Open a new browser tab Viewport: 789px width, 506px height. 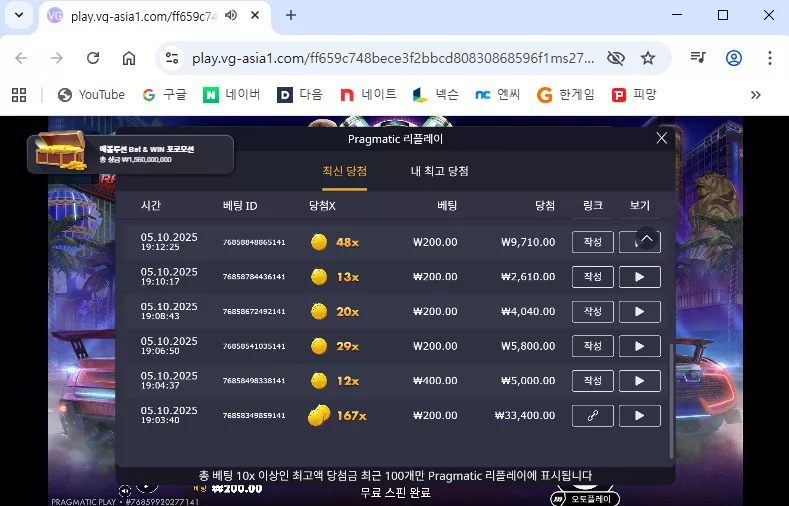[x=291, y=16]
